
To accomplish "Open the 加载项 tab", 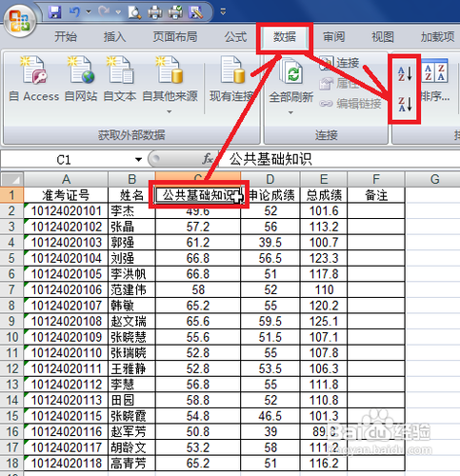I will tap(437, 36).
